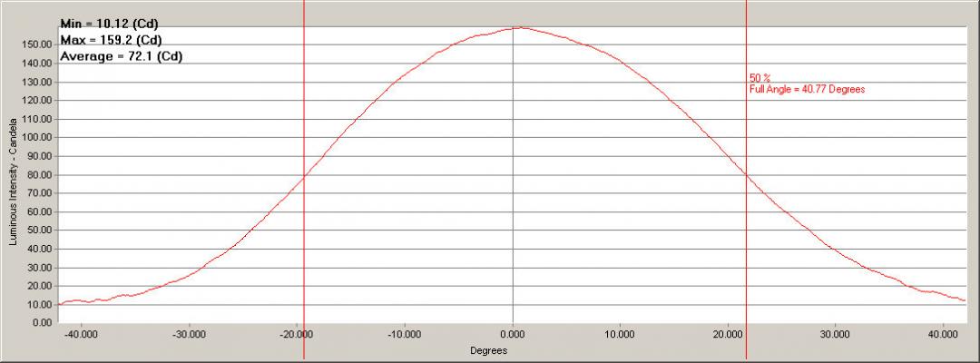
Task: Click the peak of the red intensity curve
Action: [517, 27]
